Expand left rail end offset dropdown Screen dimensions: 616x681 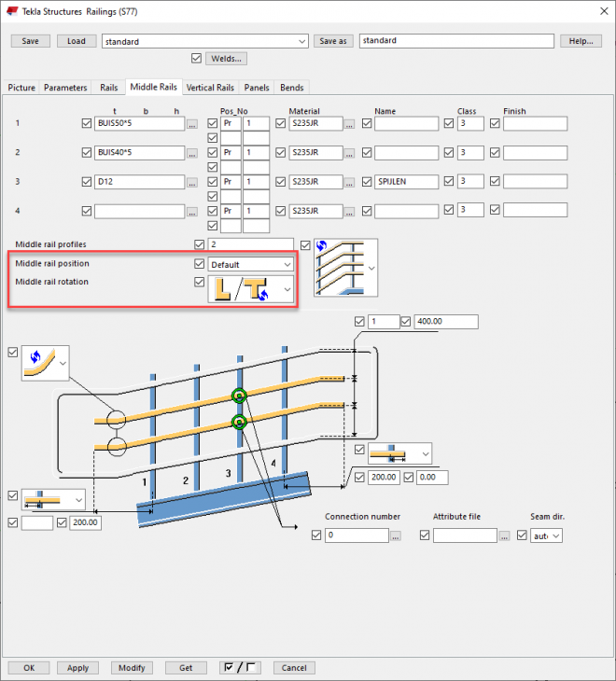78,500
